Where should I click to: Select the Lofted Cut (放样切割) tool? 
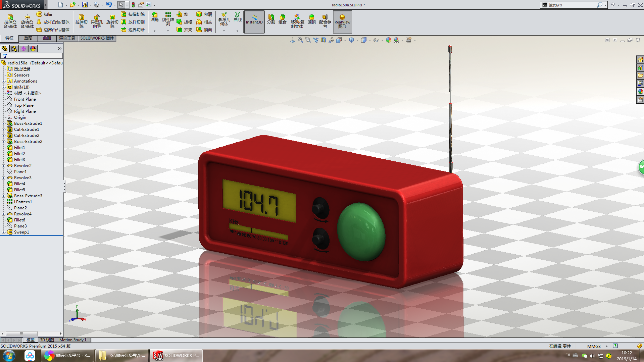133,22
